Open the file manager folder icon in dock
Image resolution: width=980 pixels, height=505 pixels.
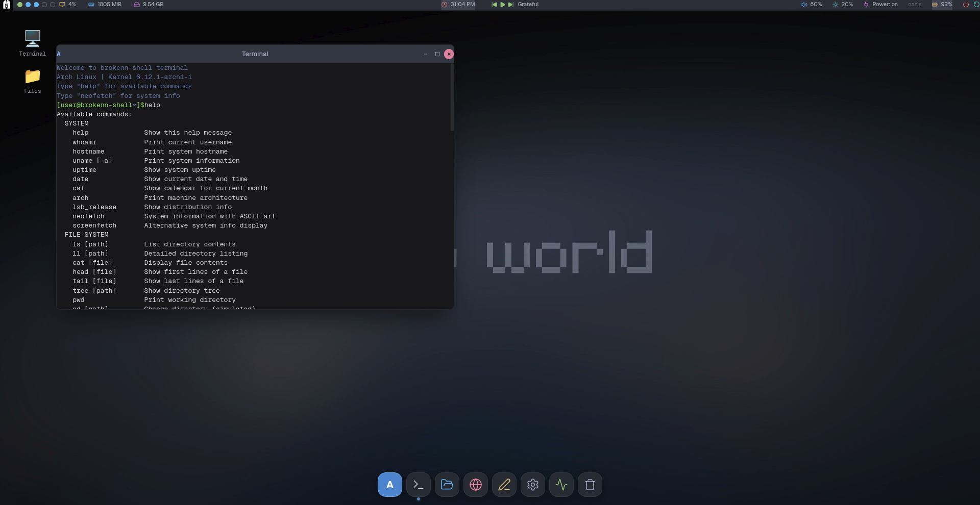(447, 485)
